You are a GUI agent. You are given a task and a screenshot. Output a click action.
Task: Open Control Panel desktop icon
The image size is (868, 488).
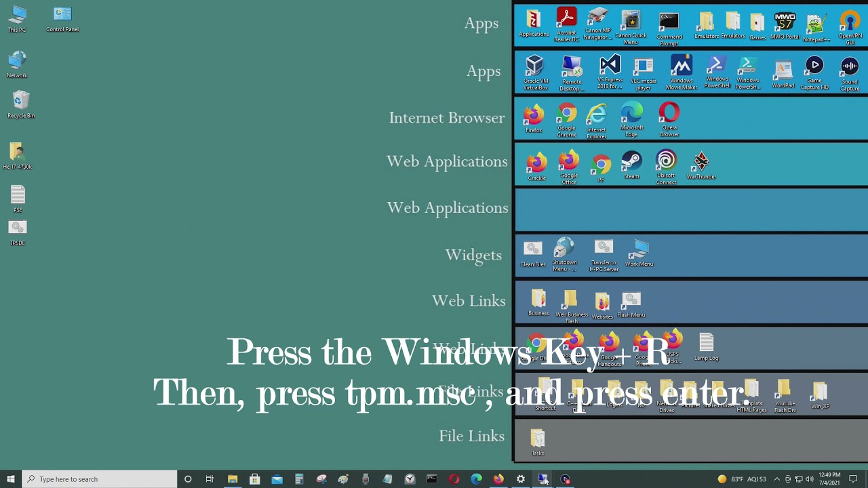click(x=62, y=19)
